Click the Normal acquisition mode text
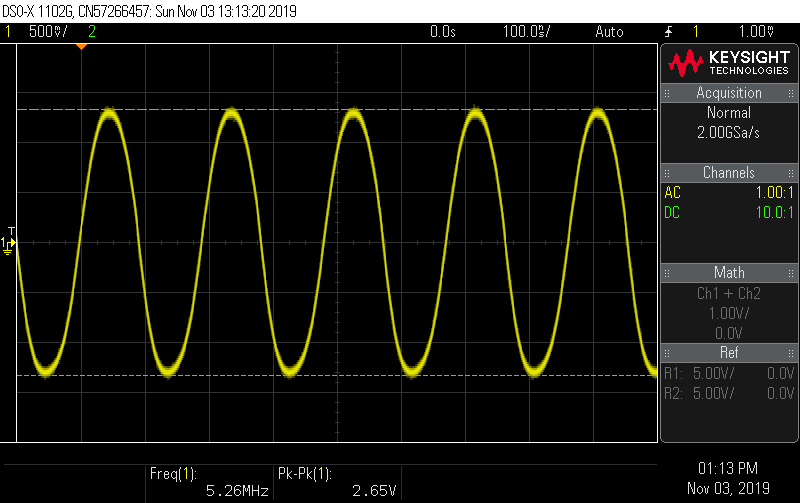 click(729, 113)
